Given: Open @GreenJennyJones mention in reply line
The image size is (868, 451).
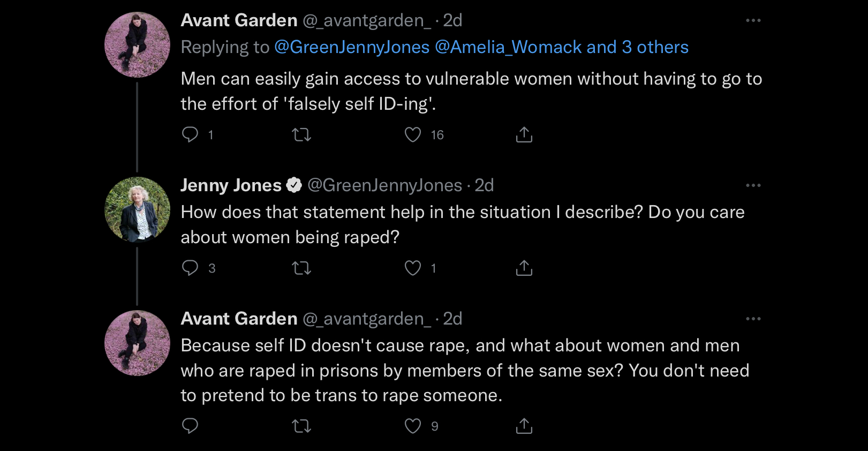Looking at the screenshot, I should [x=352, y=47].
